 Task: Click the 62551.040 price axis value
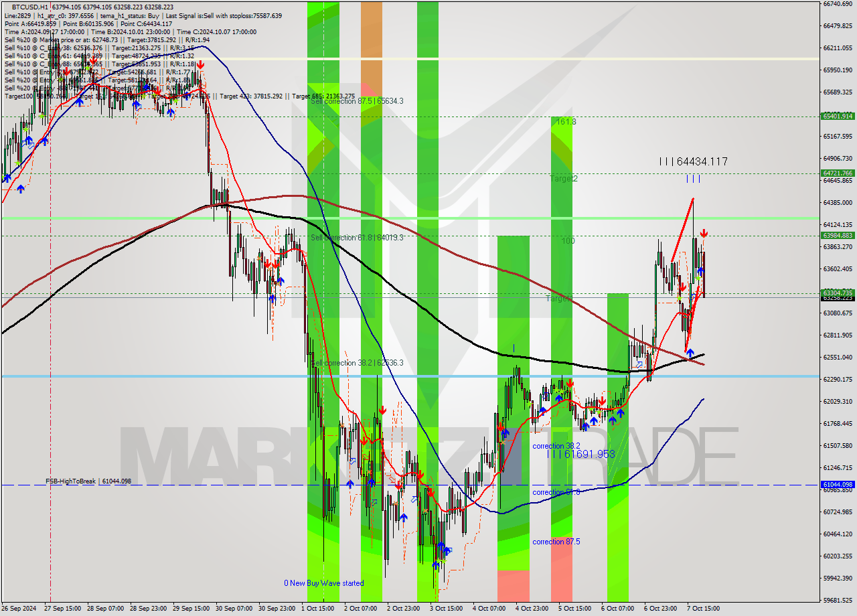[x=837, y=358]
